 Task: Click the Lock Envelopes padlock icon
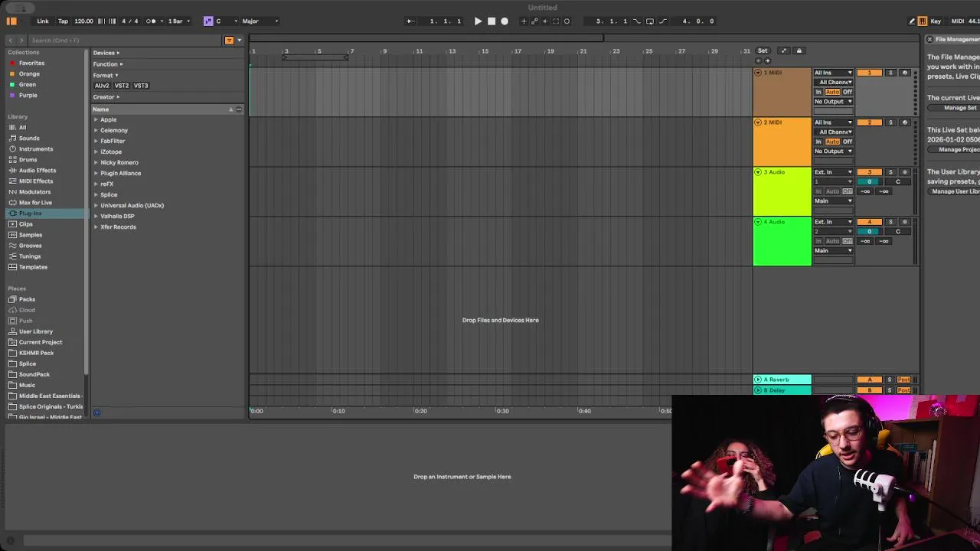point(799,51)
